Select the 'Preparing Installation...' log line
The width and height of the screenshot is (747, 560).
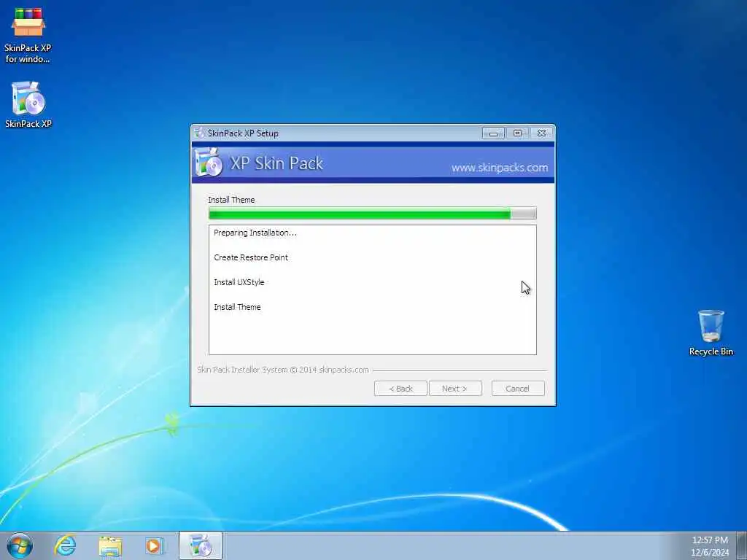click(255, 233)
